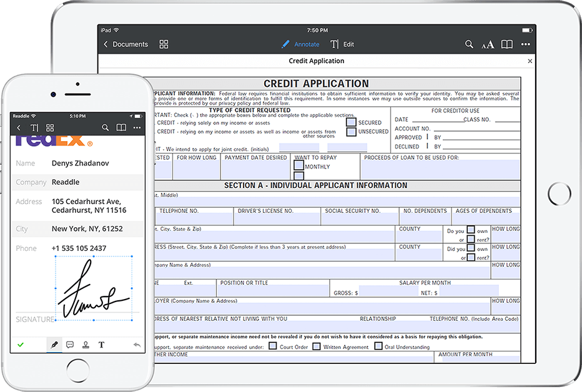
Task: Open the bookmarks book icon on iPad
Action: tap(507, 44)
